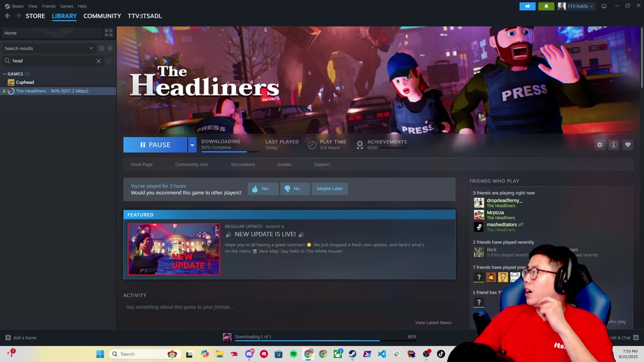This screenshot has height=362, width=644.
Task: Open the TTV:ItsADL account dropdown
Action: point(577,6)
